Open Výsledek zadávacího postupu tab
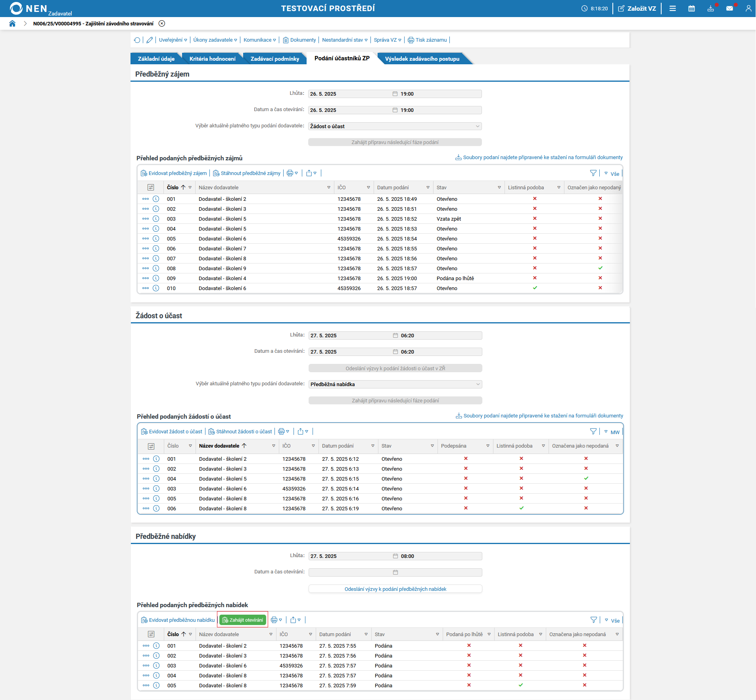The height and width of the screenshot is (700, 756). [x=422, y=59]
